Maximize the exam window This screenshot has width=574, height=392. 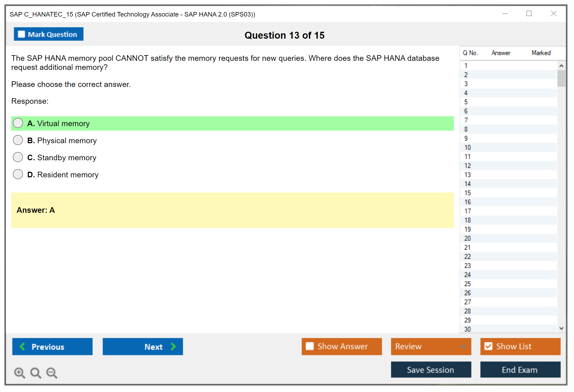coord(529,14)
